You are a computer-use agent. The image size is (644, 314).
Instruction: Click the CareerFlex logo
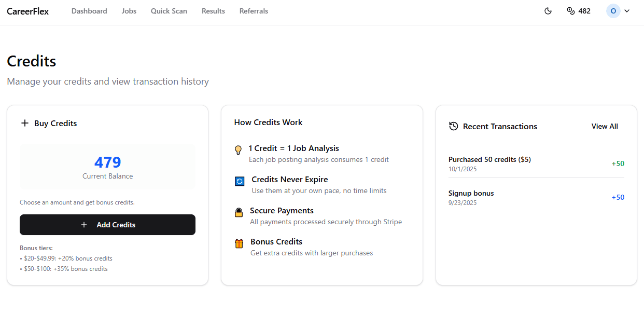pyautogui.click(x=27, y=11)
